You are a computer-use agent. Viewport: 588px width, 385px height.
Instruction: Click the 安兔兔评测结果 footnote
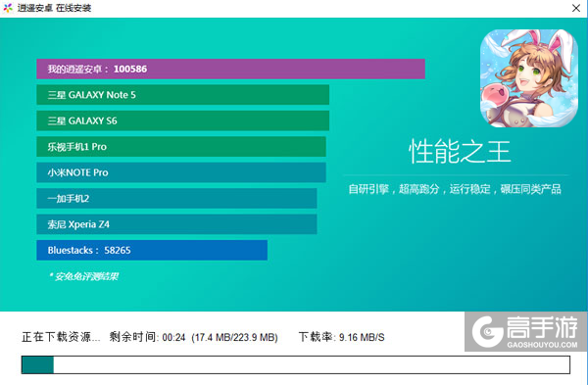[83, 276]
